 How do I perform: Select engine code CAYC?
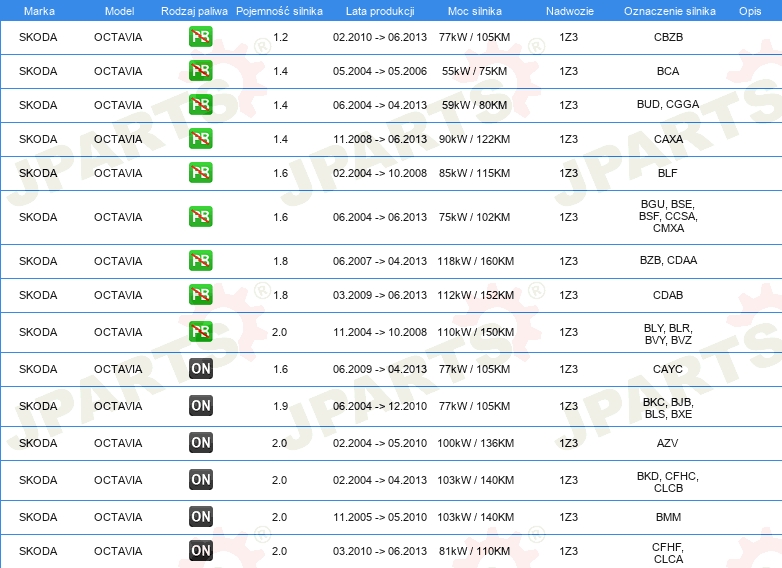(x=668, y=369)
